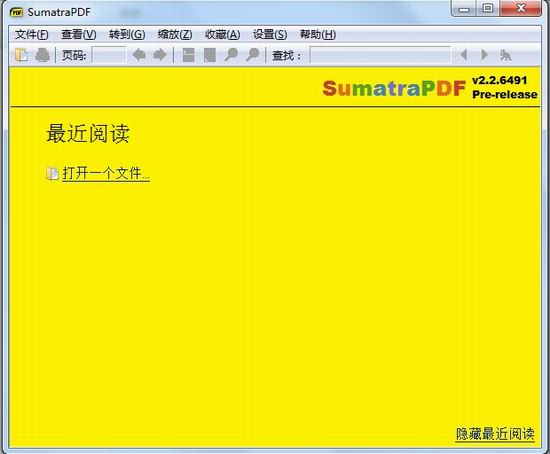Click the zoom in magnifier icon
Image resolution: width=550 pixels, height=454 pixels.
pos(252,55)
